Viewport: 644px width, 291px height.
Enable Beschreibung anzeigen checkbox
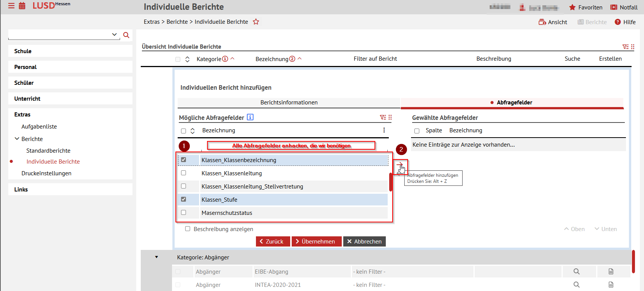pyautogui.click(x=187, y=229)
